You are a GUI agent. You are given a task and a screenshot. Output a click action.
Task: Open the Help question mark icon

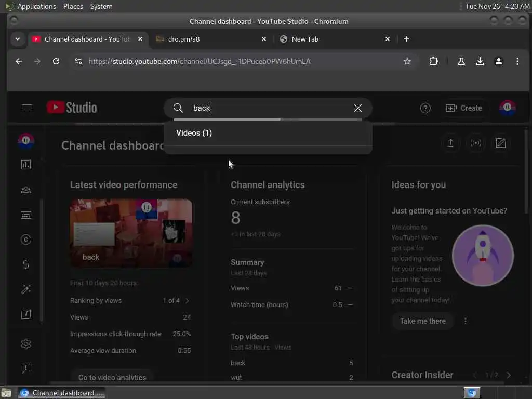click(425, 108)
